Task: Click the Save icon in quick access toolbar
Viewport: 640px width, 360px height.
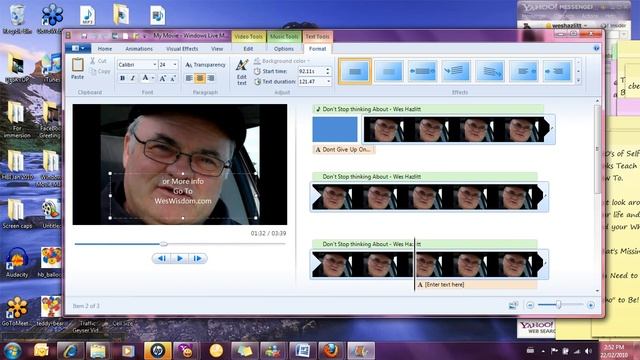Action: point(84,36)
